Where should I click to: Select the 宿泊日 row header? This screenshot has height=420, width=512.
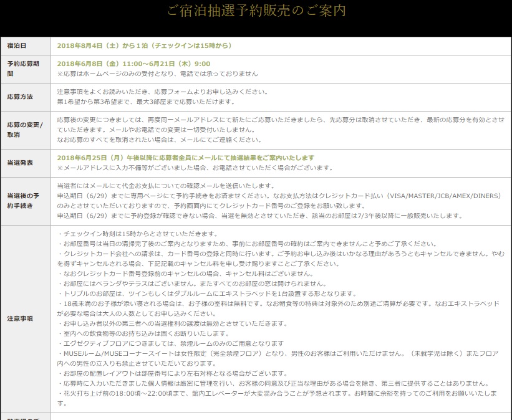tap(26, 45)
